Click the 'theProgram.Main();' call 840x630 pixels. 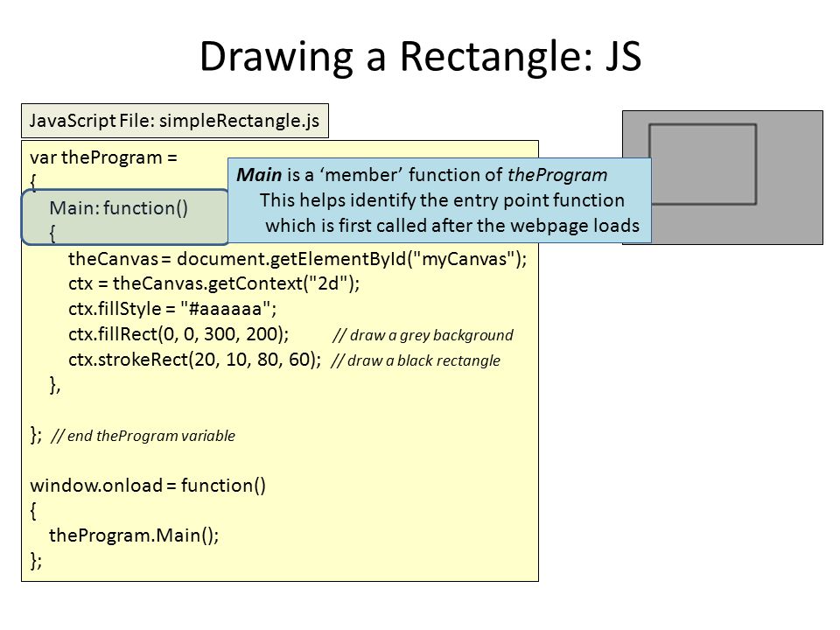tap(134, 535)
